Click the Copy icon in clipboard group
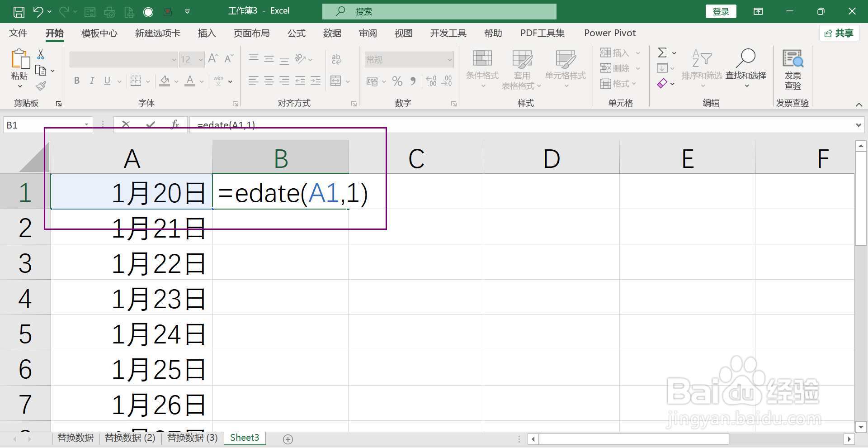The width and height of the screenshot is (868, 448). pyautogui.click(x=41, y=71)
